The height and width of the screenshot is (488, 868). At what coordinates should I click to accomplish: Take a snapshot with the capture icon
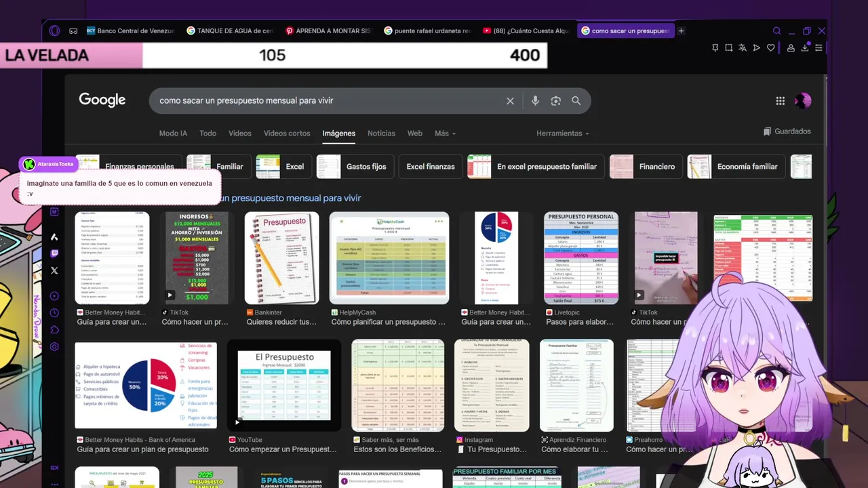[728, 47]
